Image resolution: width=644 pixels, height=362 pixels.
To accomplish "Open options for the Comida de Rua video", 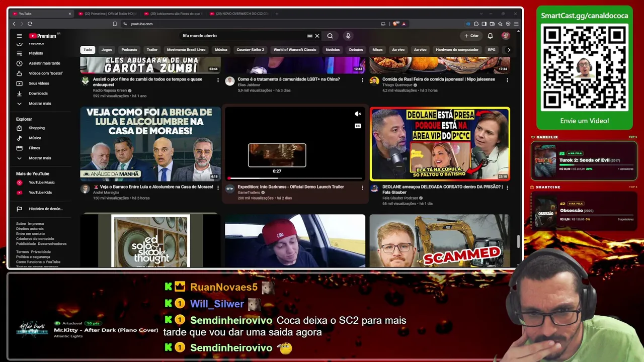I will coord(507,80).
